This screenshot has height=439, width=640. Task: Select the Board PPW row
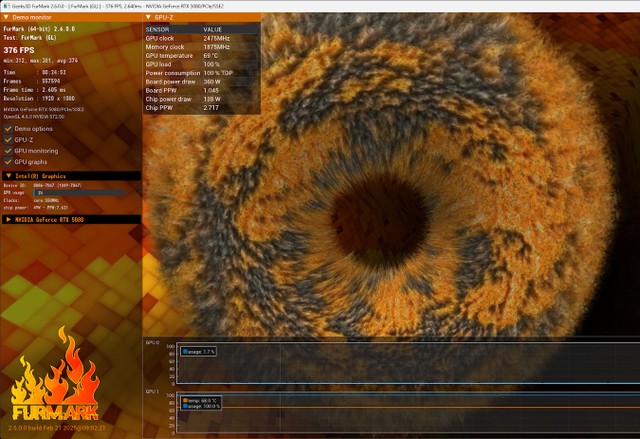[202, 90]
